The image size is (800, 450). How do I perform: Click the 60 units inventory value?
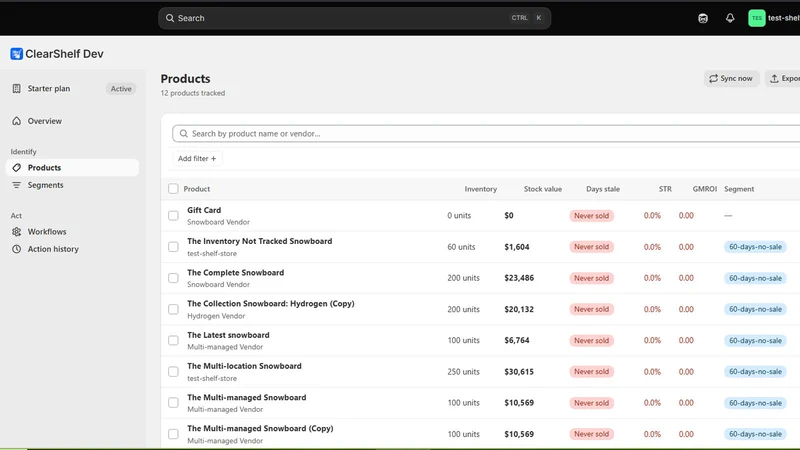[x=461, y=247]
